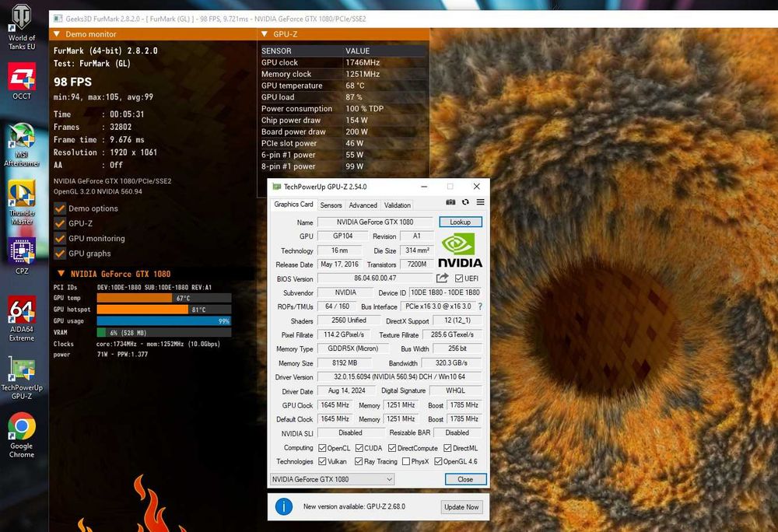Click the Release Date field value
The height and width of the screenshot is (532, 778).
(x=339, y=264)
